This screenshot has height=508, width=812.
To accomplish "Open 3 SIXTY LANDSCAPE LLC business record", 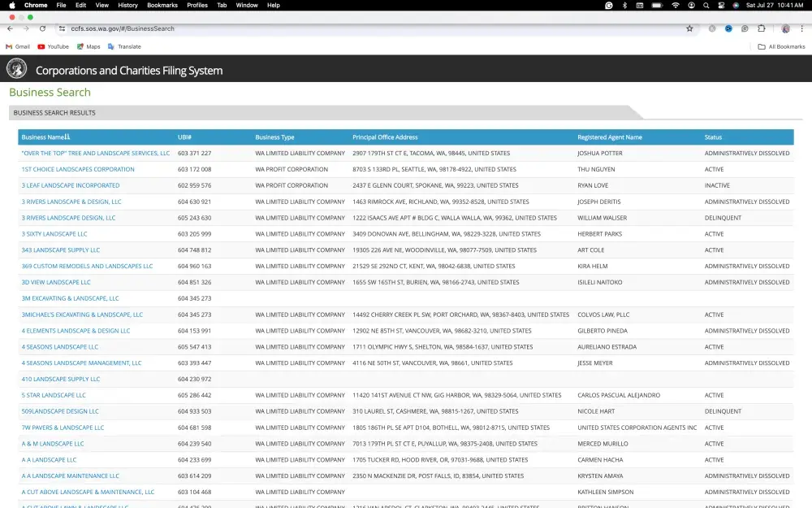I will click(54, 234).
